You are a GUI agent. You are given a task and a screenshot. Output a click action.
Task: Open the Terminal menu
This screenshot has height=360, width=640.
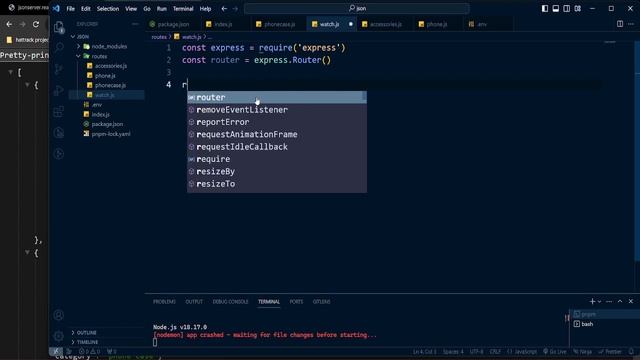[183, 9]
